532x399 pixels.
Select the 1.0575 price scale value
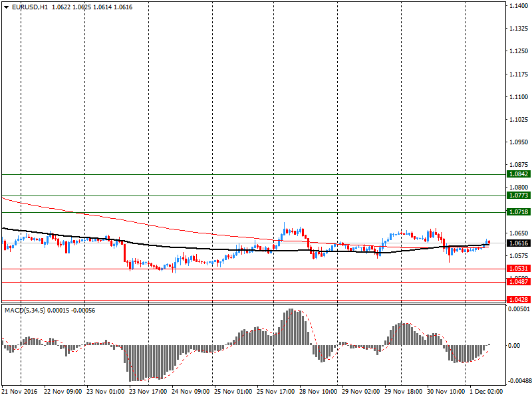click(519, 255)
